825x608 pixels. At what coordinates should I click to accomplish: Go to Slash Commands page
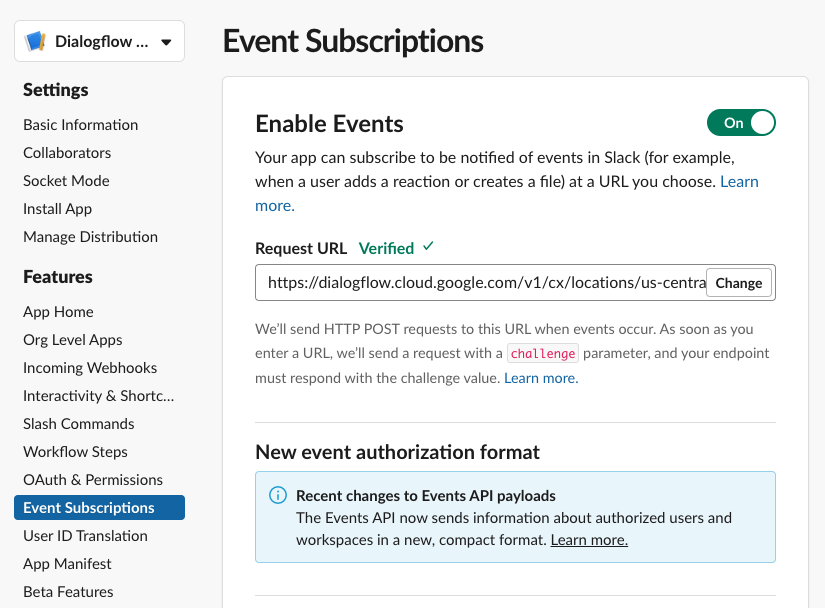tap(78, 424)
